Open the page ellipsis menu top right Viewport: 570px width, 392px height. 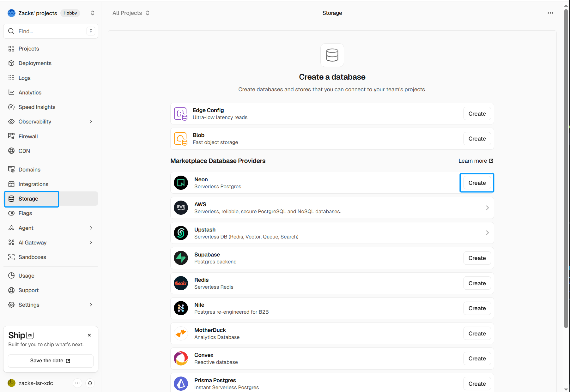pos(550,13)
